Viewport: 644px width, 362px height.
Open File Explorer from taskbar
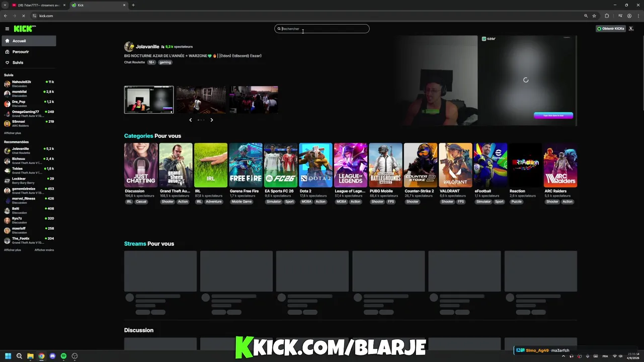pos(30,356)
